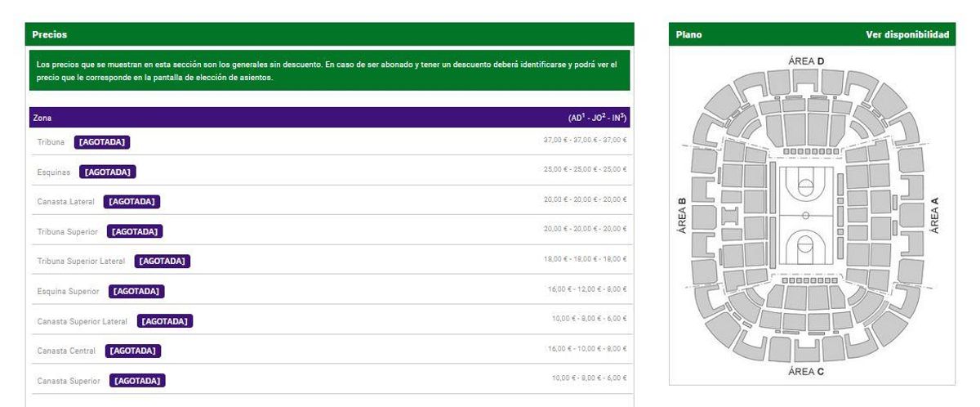The height and width of the screenshot is (407, 980).
Task: Click the green discount notice about abonado prices
Action: point(330,70)
